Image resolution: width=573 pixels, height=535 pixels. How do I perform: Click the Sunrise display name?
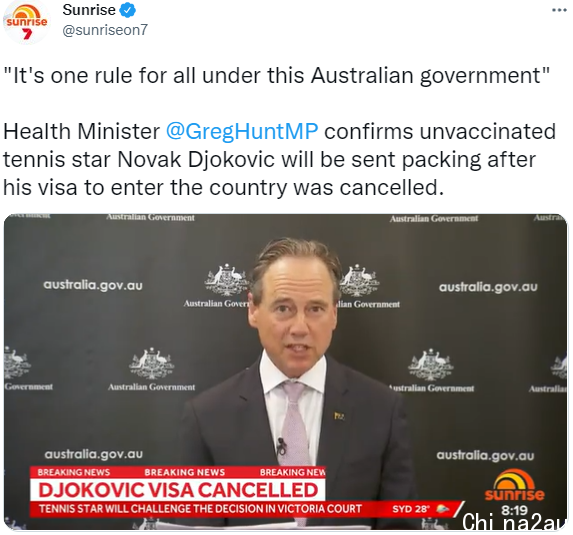(x=89, y=10)
